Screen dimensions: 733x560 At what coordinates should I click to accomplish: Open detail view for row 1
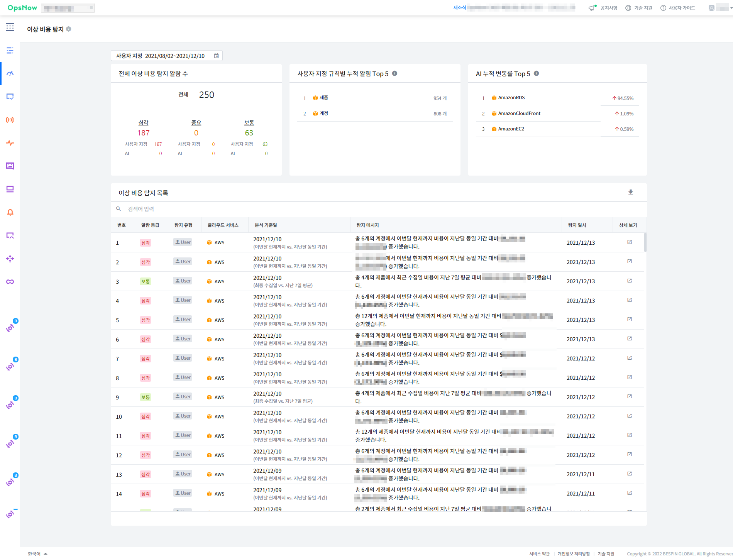click(629, 242)
